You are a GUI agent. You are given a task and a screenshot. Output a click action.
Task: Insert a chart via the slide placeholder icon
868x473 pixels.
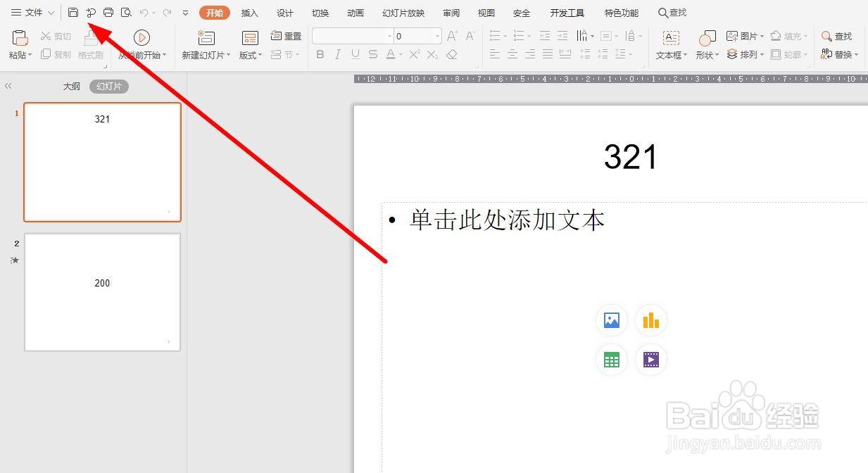(650, 320)
